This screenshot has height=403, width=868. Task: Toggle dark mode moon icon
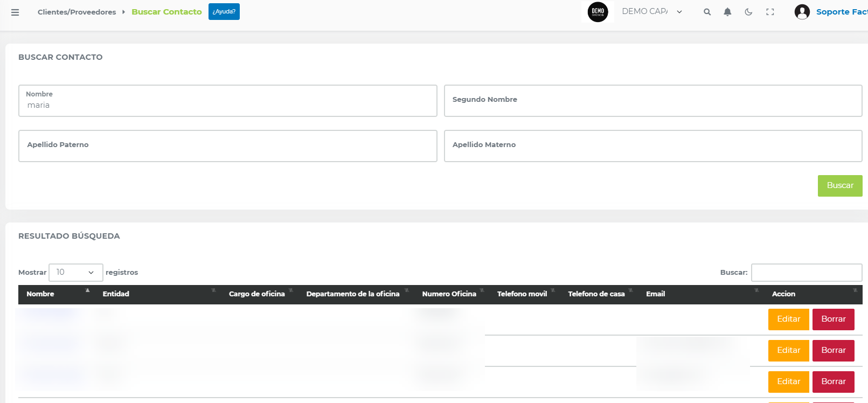tap(748, 12)
